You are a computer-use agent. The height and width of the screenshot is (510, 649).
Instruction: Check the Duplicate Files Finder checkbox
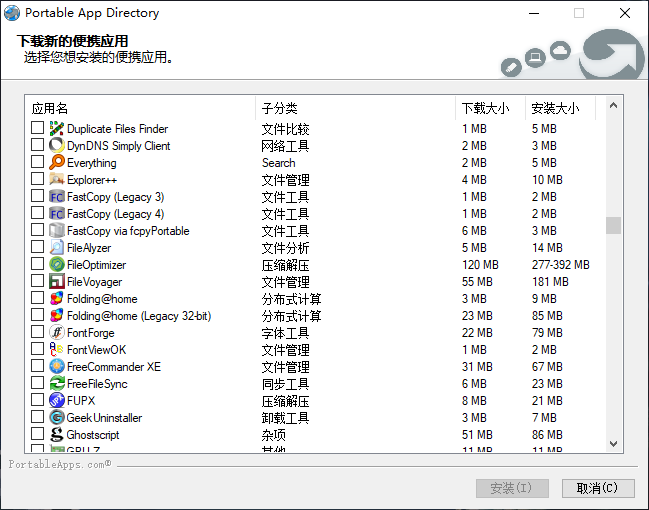pos(38,128)
